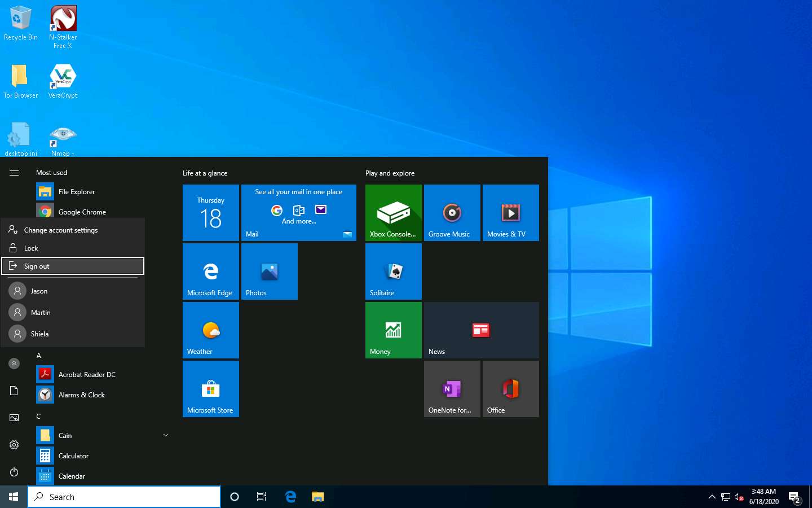Open the Nmap desktop shortcut
The image size is (812, 508).
pyautogui.click(x=63, y=140)
